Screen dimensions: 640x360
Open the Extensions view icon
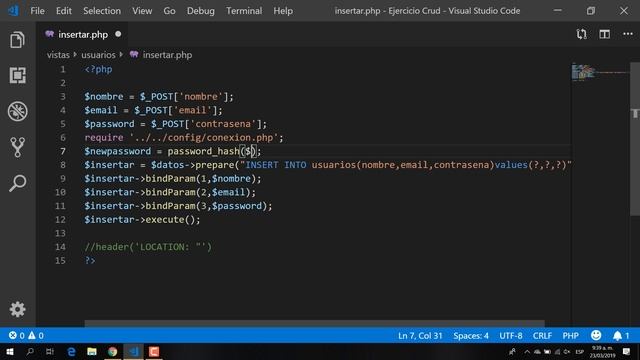pyautogui.click(x=17, y=76)
